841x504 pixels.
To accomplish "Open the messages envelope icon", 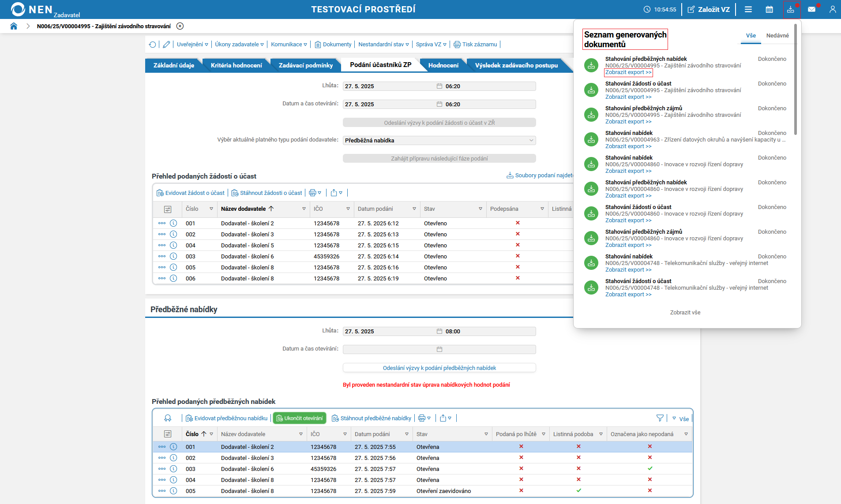I will coord(811,9).
